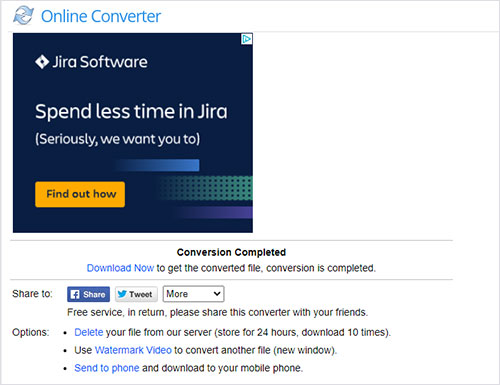500x385 pixels.
Task: Click the Delete link for your file
Action: (89, 332)
